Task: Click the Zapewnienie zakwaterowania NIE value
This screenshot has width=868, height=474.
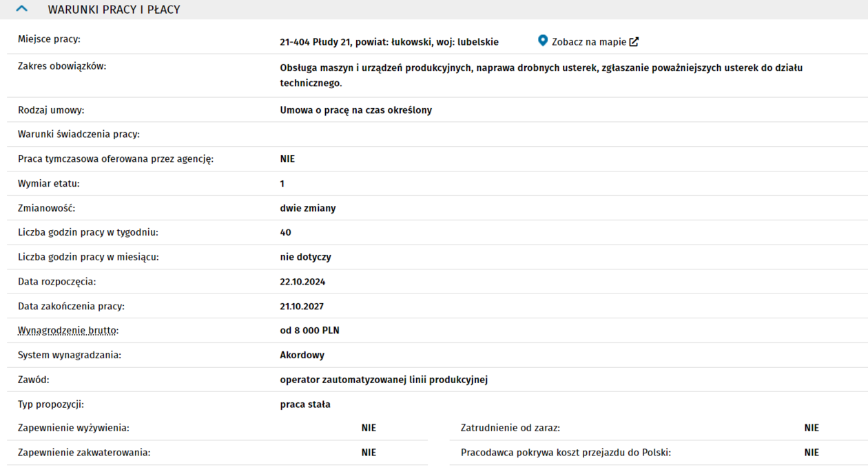Action: (369, 453)
